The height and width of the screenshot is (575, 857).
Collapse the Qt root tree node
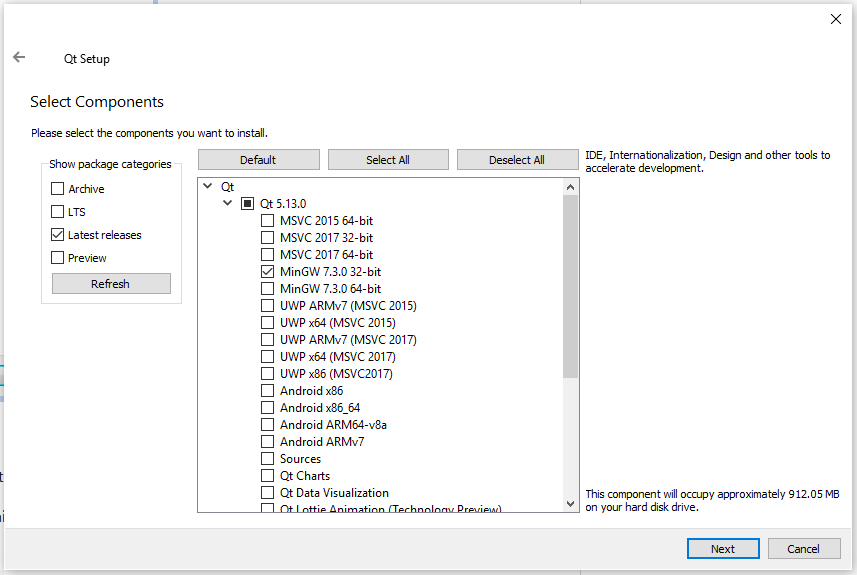[x=208, y=186]
